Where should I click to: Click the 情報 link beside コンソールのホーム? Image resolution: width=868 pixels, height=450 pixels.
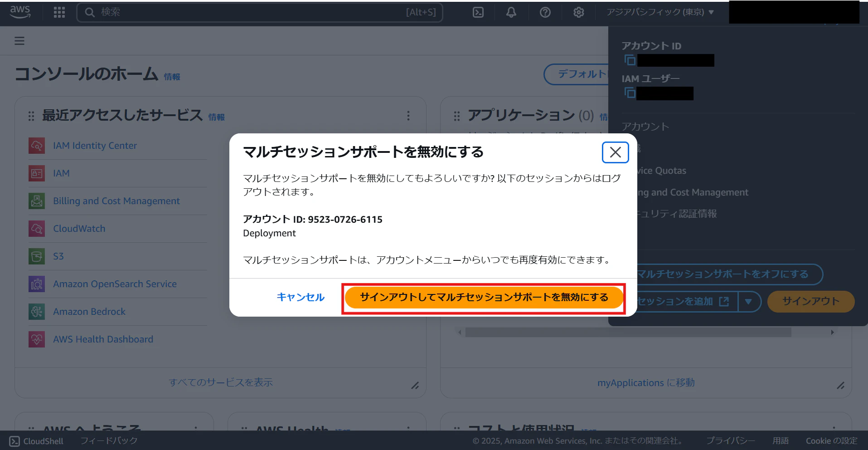pos(172,77)
